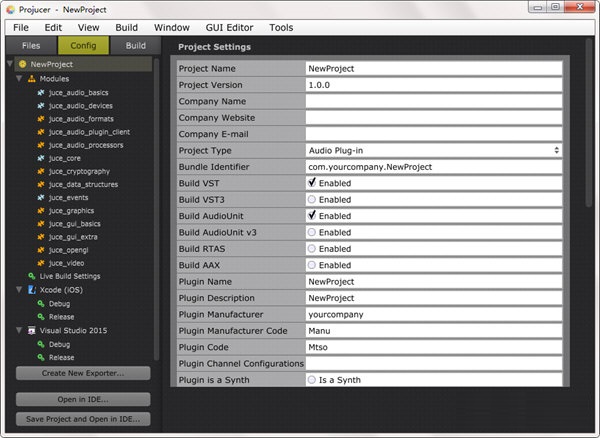
Task: Select juce_video module icon
Action: [41, 263]
